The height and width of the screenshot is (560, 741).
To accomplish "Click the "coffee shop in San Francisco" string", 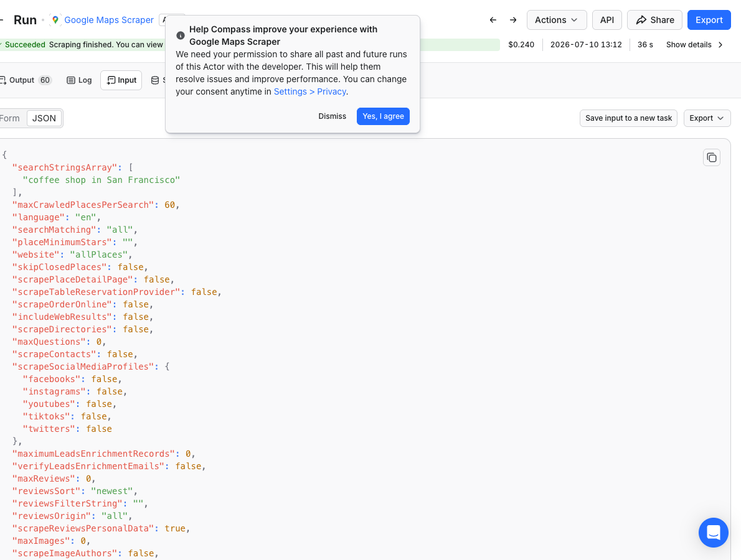I will pyautogui.click(x=101, y=180).
